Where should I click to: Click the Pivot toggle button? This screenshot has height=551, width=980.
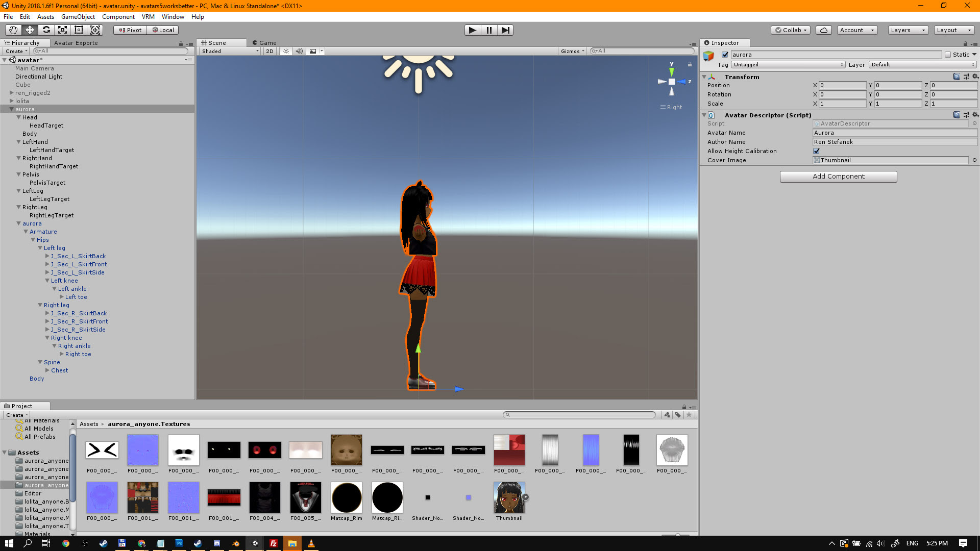tap(130, 30)
